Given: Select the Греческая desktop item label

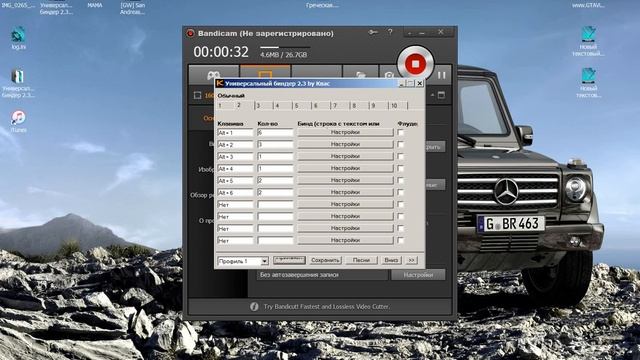Looking at the screenshot, I should (322, 6).
